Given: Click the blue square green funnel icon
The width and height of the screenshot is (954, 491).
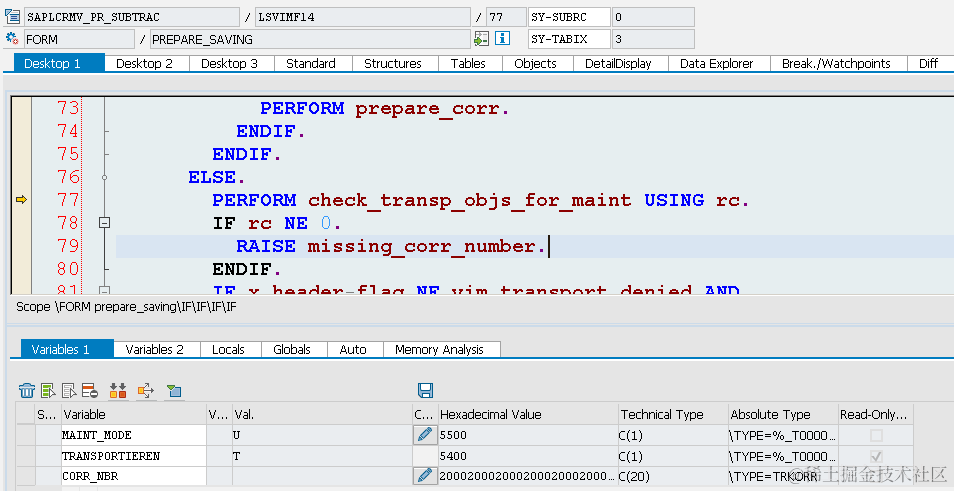Looking at the screenshot, I should point(174,391).
